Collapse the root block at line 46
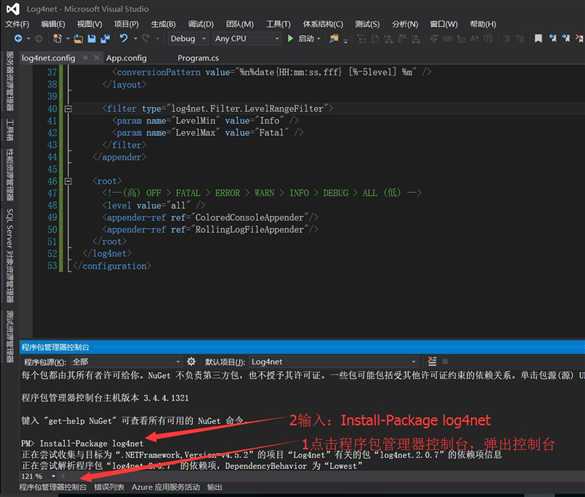The image size is (585, 497). [68, 181]
